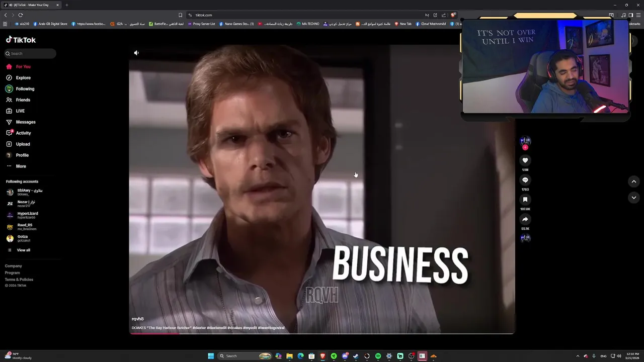Toggle the video mute speaker icon
Image resolution: width=644 pixels, height=362 pixels.
(136, 53)
